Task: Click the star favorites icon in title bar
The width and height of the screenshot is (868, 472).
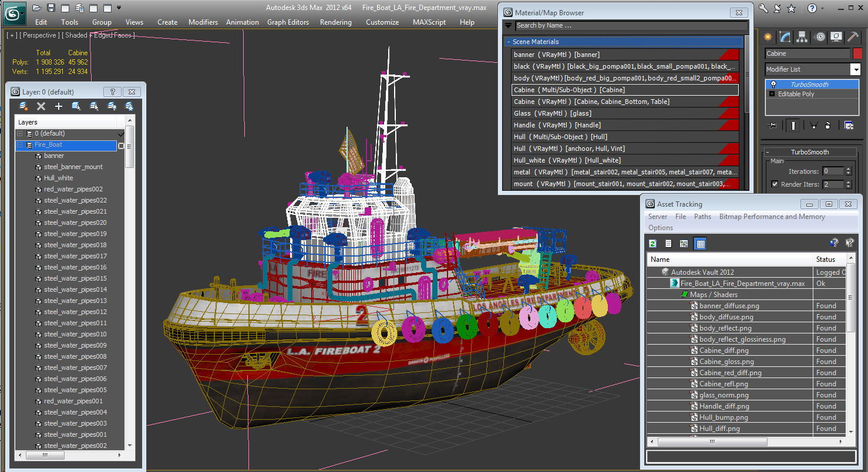Action: 791,8
